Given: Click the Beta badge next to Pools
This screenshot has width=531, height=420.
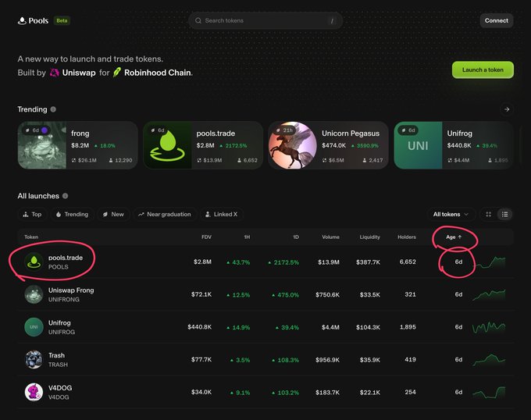Looking at the screenshot, I should pyautogui.click(x=62, y=20).
